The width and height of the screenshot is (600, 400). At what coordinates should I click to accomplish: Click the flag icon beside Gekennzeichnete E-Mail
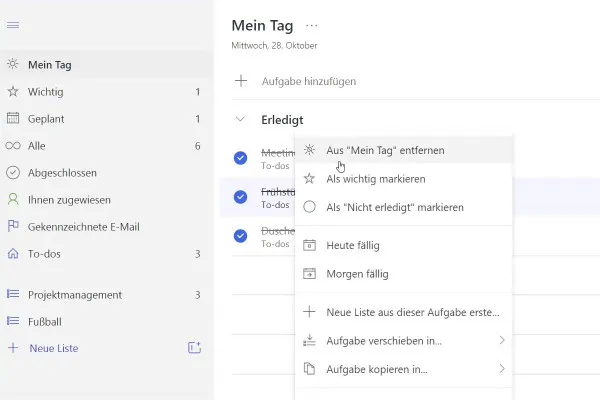tap(13, 226)
